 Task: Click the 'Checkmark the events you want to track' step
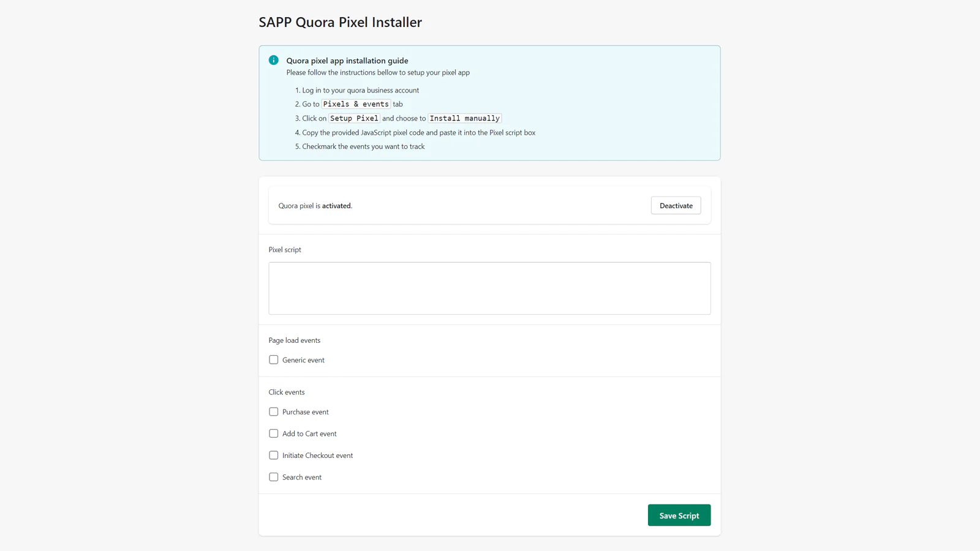click(x=363, y=146)
